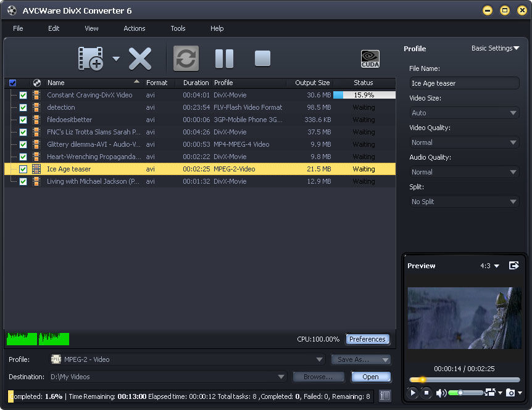Mute the preview speaker icon
Image resolution: width=532 pixels, height=410 pixels.
click(441, 393)
